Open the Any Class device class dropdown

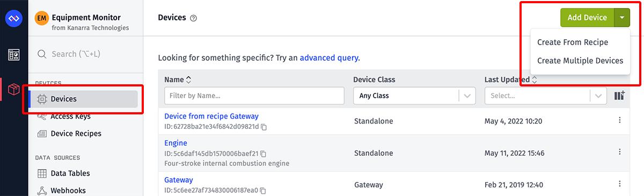(x=414, y=96)
